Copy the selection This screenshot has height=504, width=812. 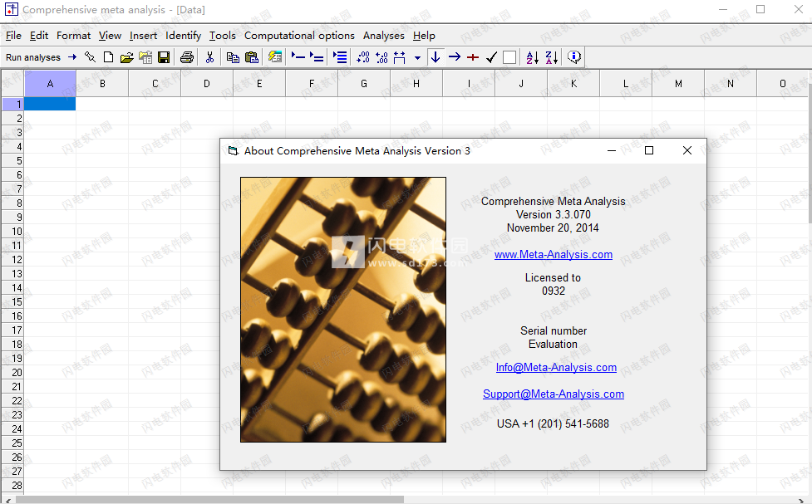233,57
